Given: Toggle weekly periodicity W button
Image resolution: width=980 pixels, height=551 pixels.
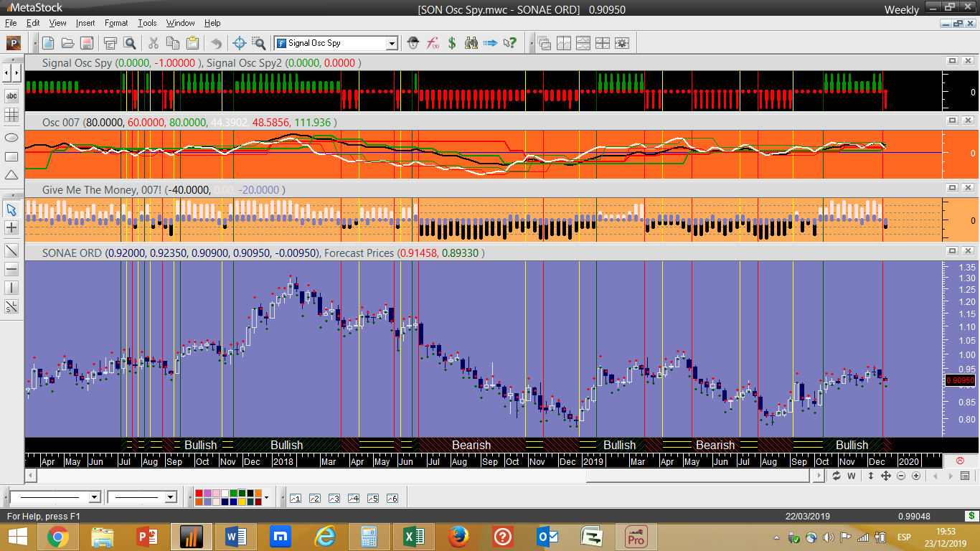Looking at the screenshot, I should click(852, 476).
